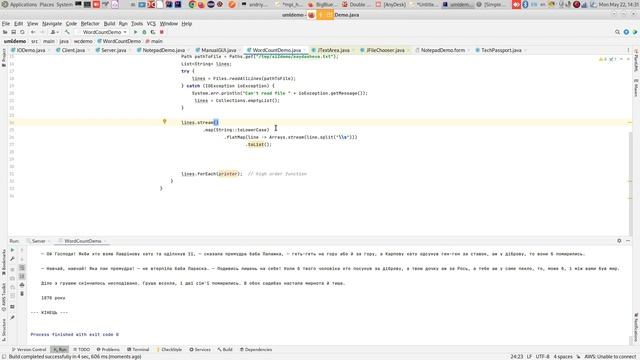Screen dimensions: 640x360
Task: Toggle the Project tool window stripe button
Action: [4, 58]
